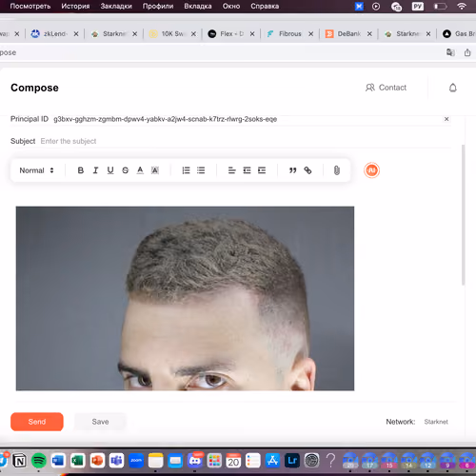
Task: Insert a hyperlink
Action: pyautogui.click(x=307, y=170)
